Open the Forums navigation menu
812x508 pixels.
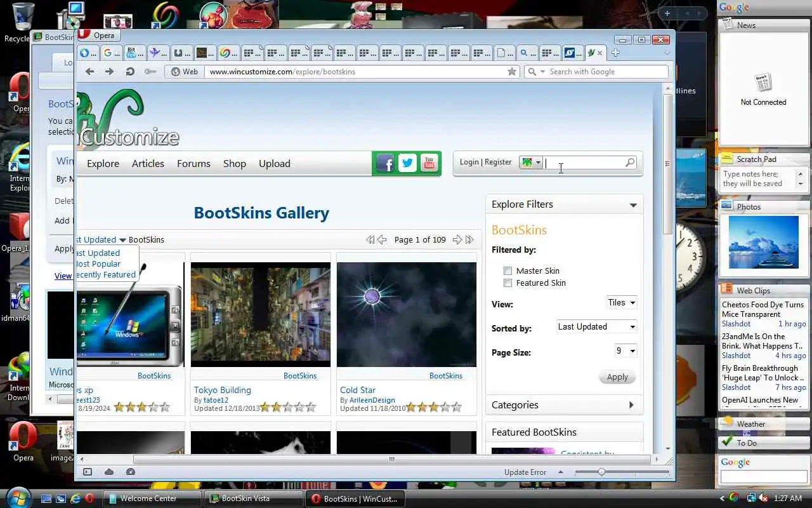pos(193,164)
